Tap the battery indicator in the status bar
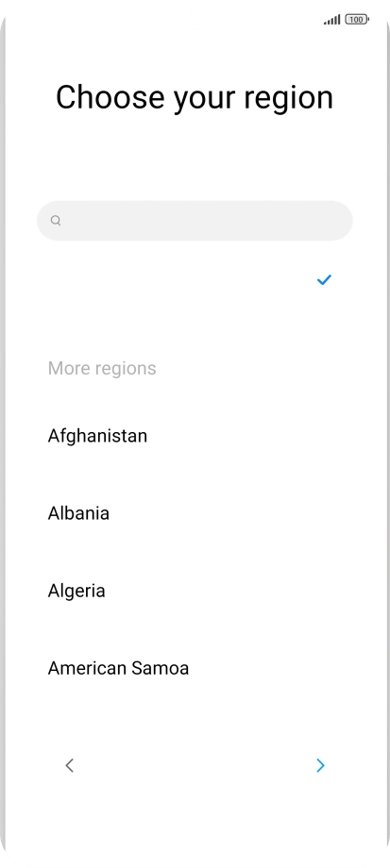This screenshot has width=390, height=868. coord(357,20)
